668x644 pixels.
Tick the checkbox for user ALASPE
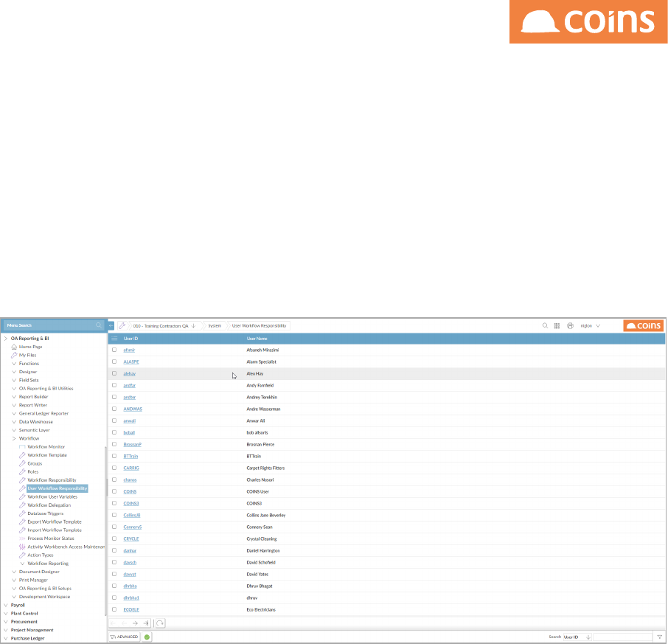tap(114, 361)
